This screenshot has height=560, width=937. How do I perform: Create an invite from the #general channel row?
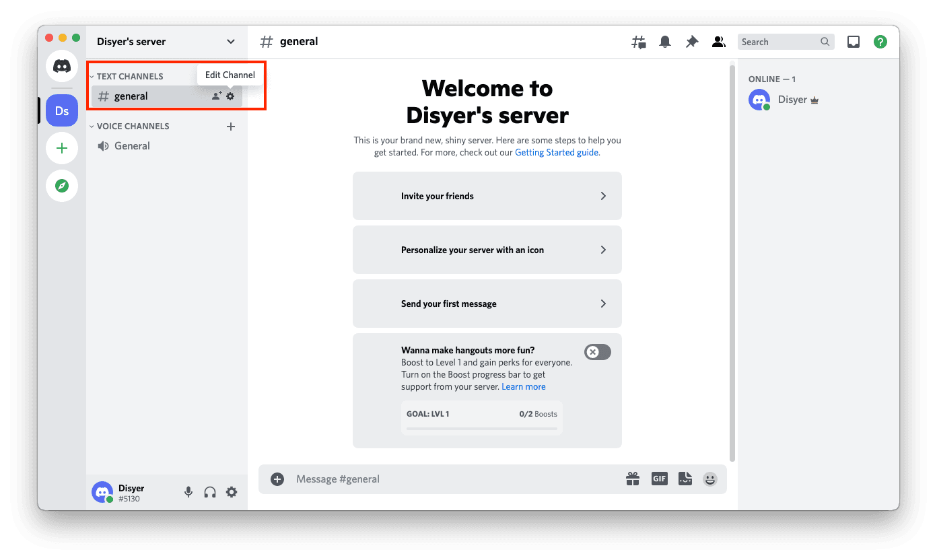215,96
